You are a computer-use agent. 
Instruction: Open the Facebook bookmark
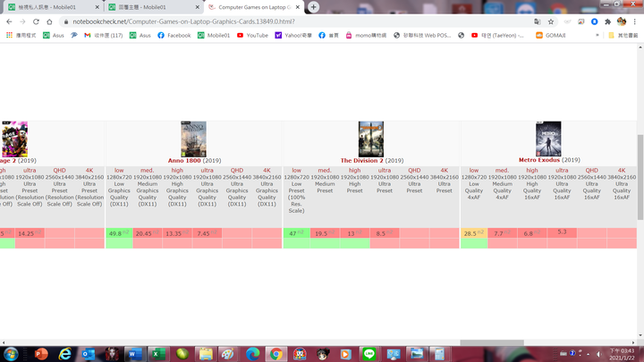pos(174,35)
